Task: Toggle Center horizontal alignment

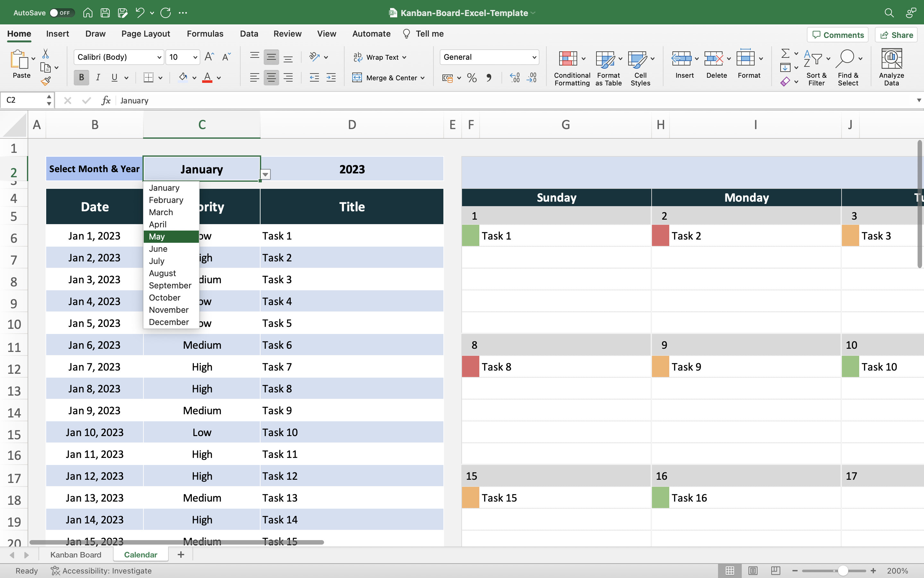Action: coord(271,78)
